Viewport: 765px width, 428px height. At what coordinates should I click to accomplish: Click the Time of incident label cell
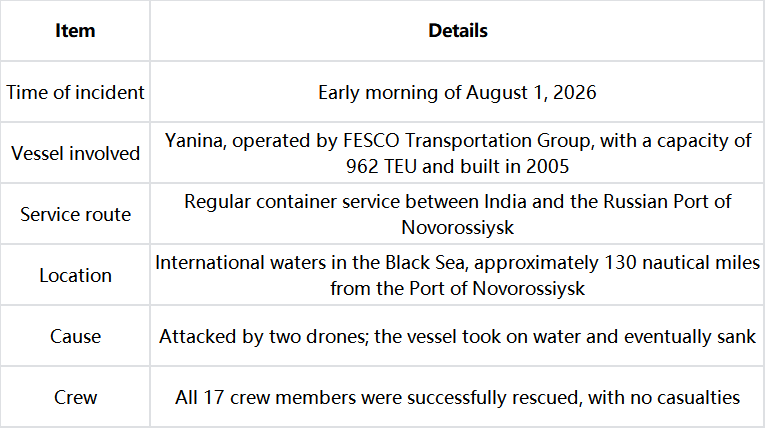pyautogui.click(x=75, y=92)
